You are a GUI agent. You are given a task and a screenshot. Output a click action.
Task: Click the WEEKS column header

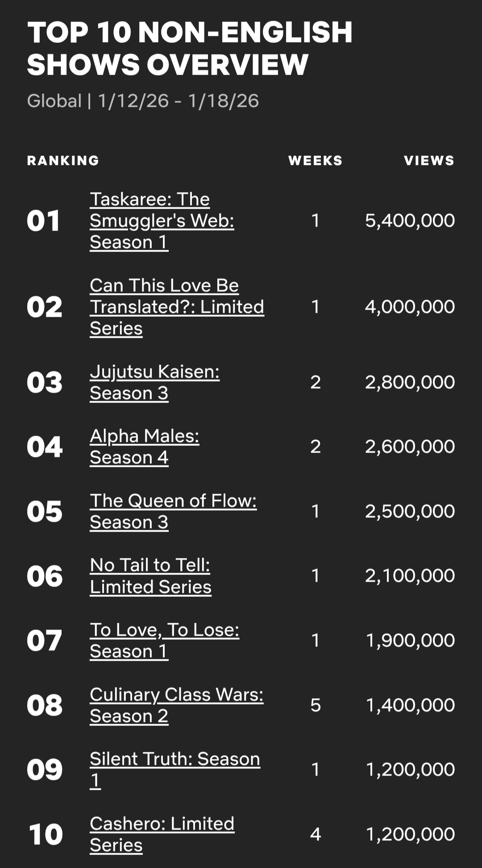tap(315, 160)
